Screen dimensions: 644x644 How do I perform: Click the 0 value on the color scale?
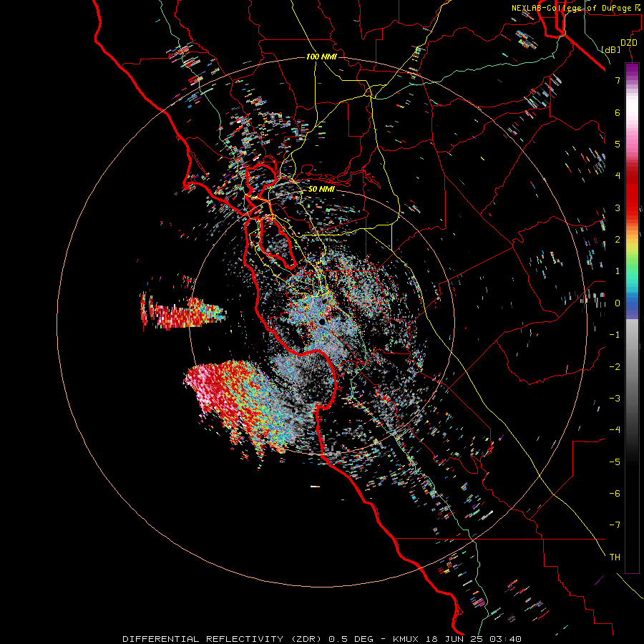point(618,303)
